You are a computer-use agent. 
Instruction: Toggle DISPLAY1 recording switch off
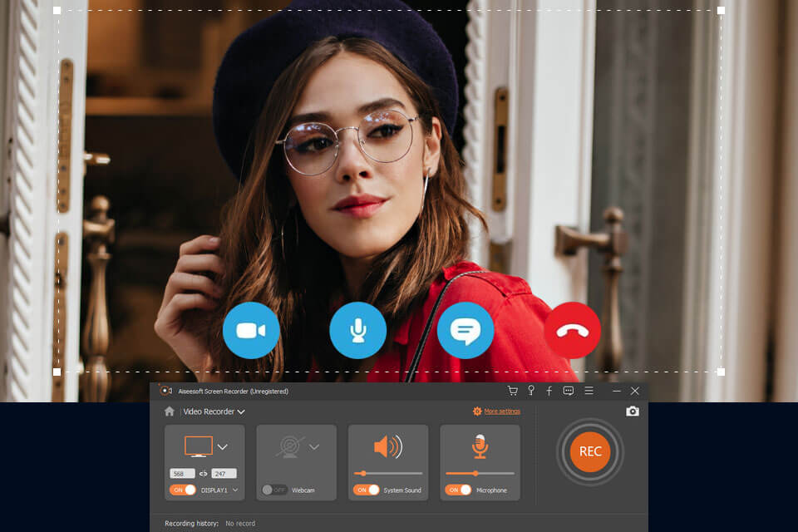(x=182, y=490)
